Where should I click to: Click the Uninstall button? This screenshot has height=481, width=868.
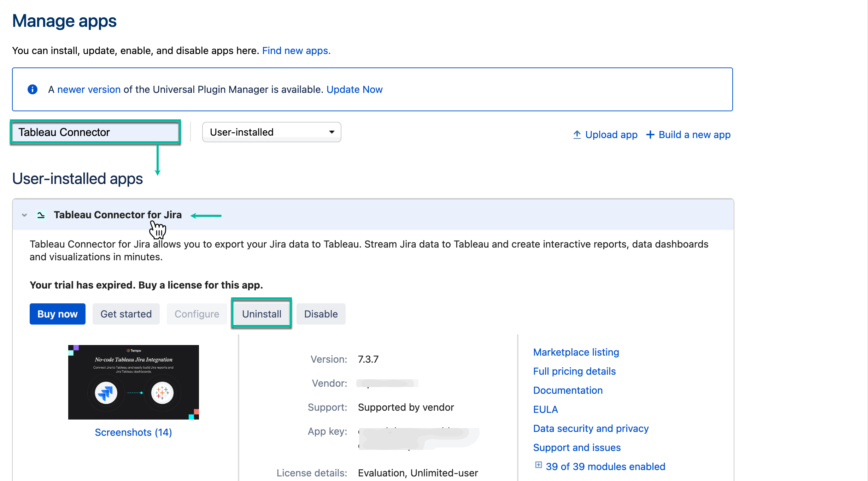[261, 314]
